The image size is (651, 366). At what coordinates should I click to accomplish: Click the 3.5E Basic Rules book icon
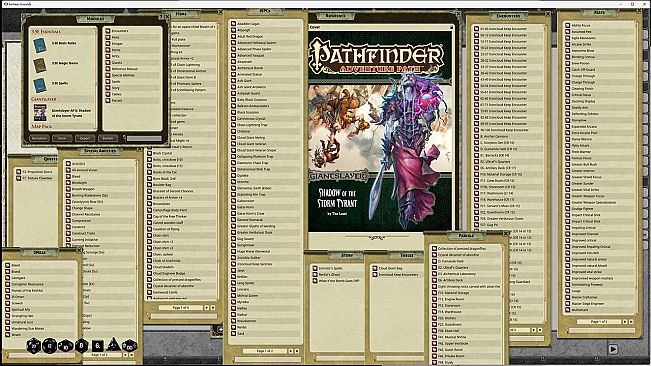pyautogui.click(x=39, y=45)
